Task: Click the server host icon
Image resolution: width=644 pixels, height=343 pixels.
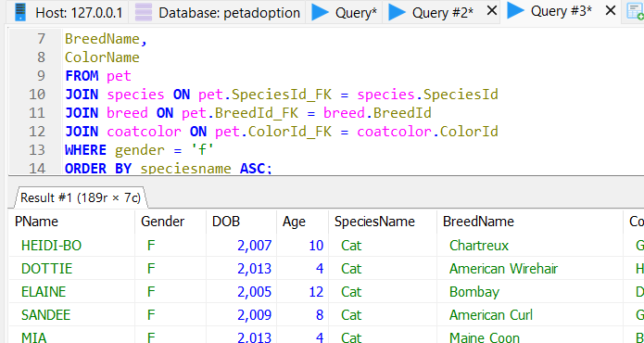Action: tap(20, 12)
